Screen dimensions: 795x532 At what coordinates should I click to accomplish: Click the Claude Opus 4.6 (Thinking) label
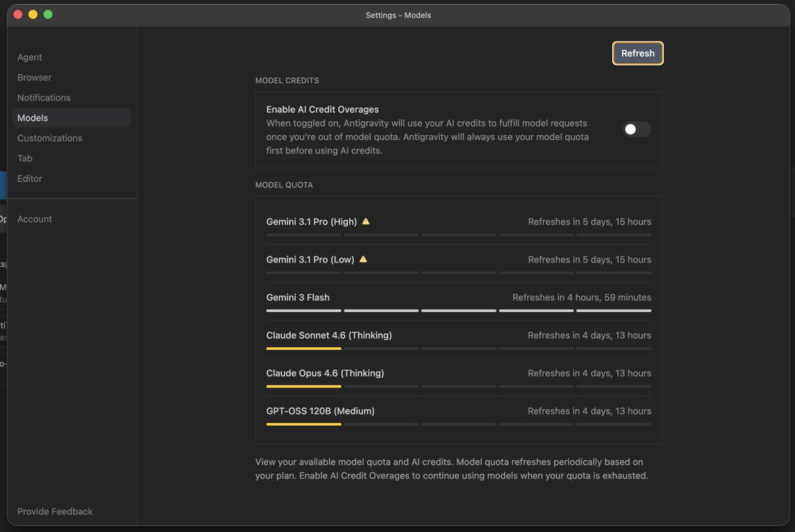pyautogui.click(x=325, y=373)
